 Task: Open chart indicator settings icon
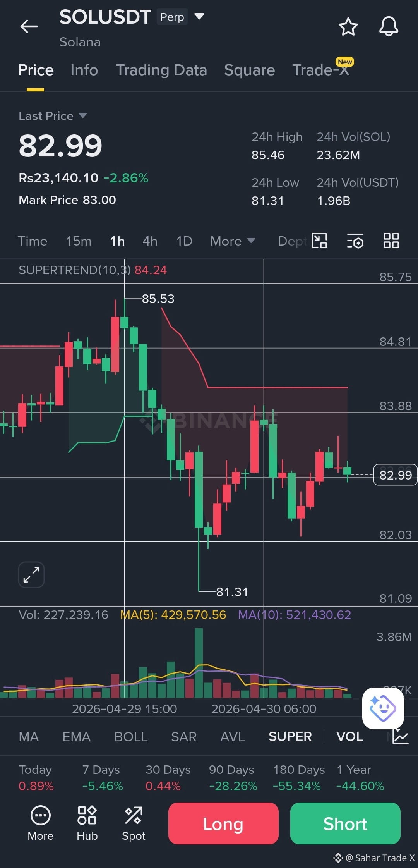[355, 241]
